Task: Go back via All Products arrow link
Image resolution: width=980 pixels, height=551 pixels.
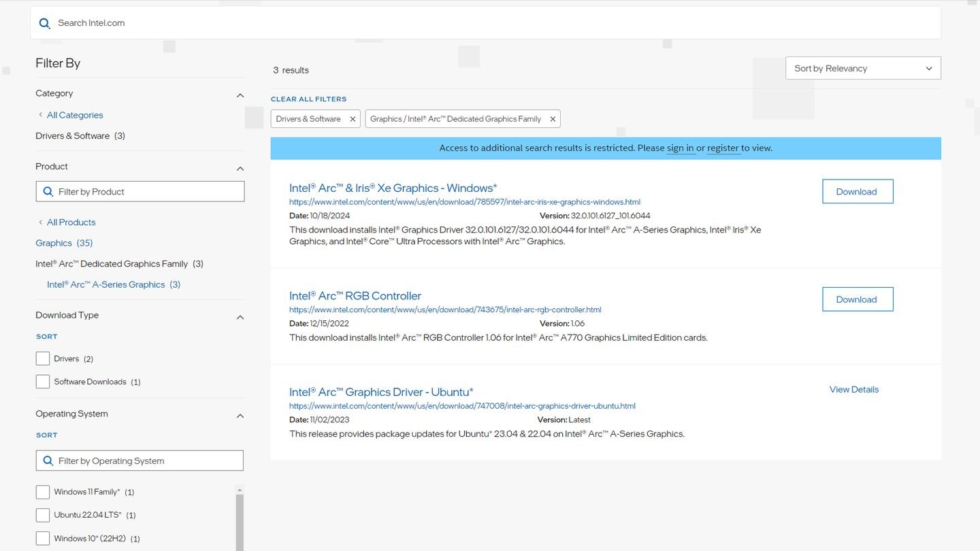Action: click(x=67, y=222)
